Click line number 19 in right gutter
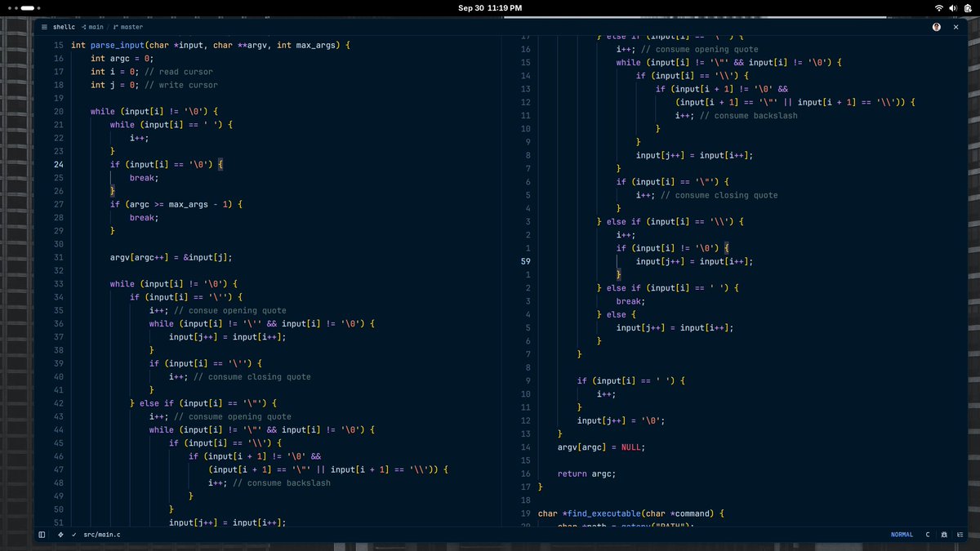The image size is (980, 551). 526,513
